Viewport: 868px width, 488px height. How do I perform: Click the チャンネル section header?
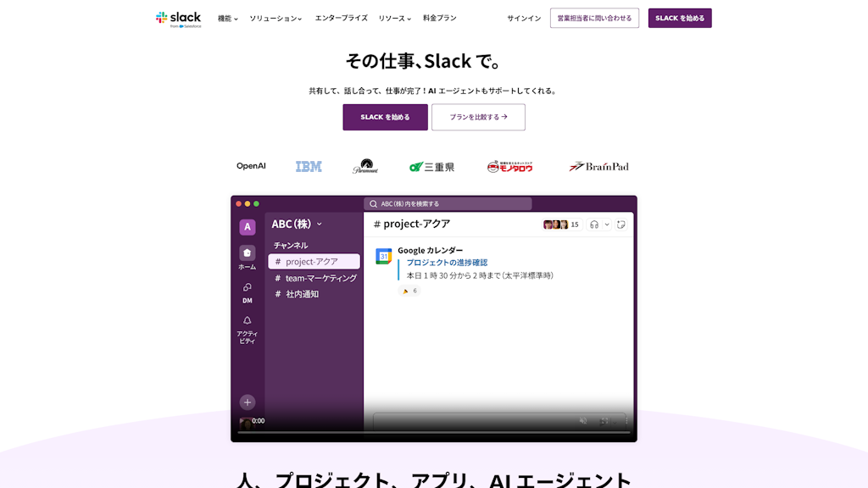tap(291, 245)
